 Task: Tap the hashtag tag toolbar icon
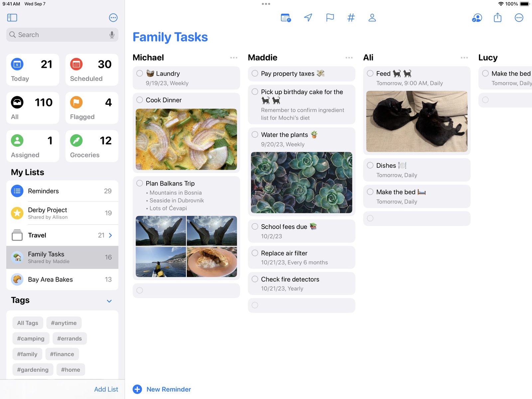[x=351, y=18]
